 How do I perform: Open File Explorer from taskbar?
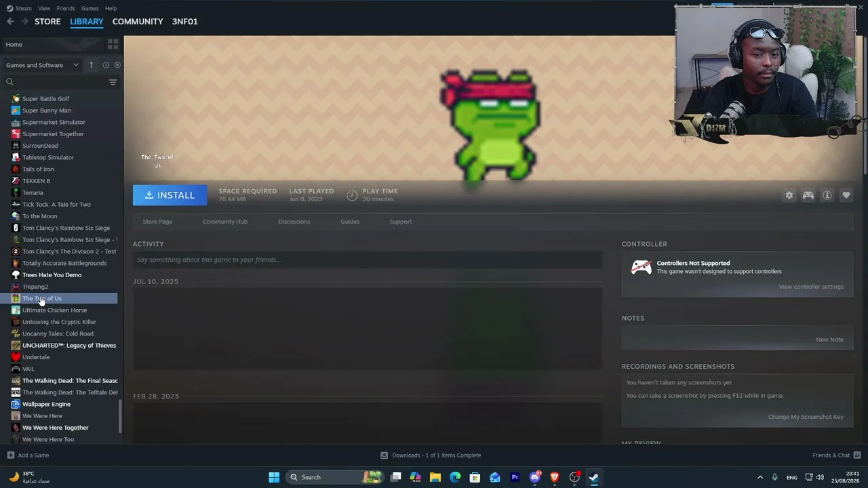coord(435,477)
